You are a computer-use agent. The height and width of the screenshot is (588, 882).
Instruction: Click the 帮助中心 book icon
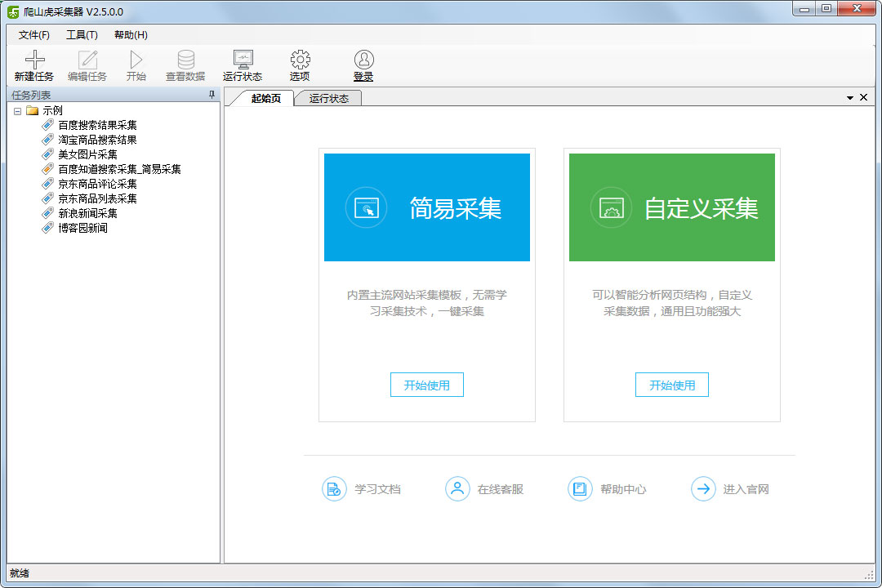pos(580,489)
